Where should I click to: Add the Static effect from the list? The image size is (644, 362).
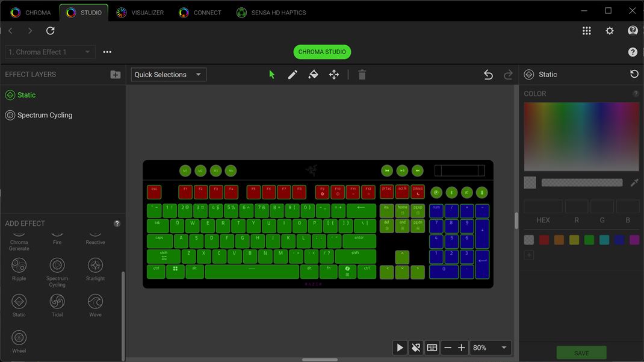pyautogui.click(x=19, y=305)
